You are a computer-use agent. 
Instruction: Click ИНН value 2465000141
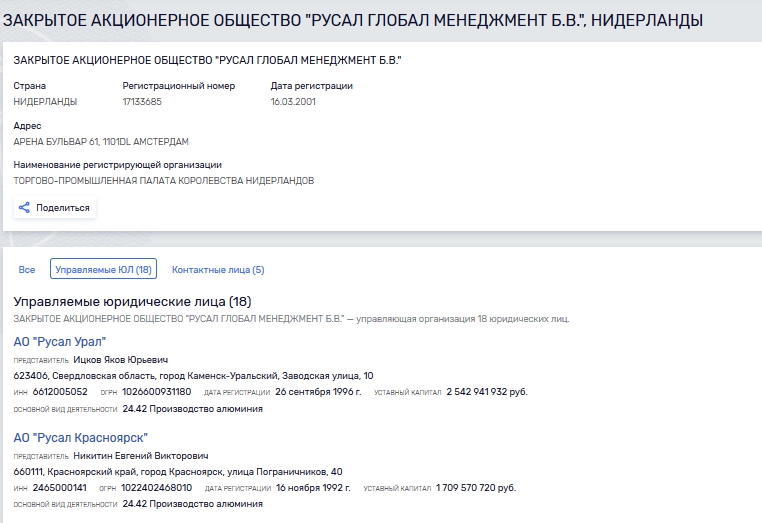pyautogui.click(x=60, y=488)
